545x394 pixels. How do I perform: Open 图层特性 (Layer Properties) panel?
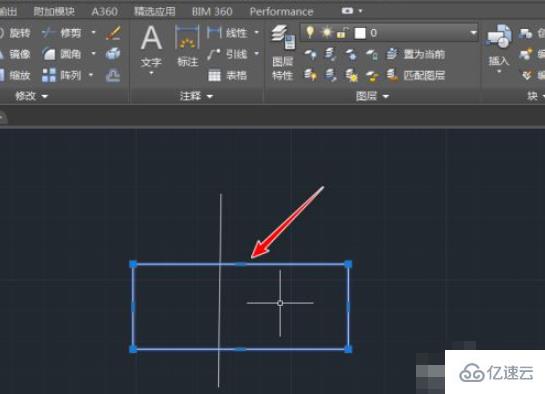[283, 52]
